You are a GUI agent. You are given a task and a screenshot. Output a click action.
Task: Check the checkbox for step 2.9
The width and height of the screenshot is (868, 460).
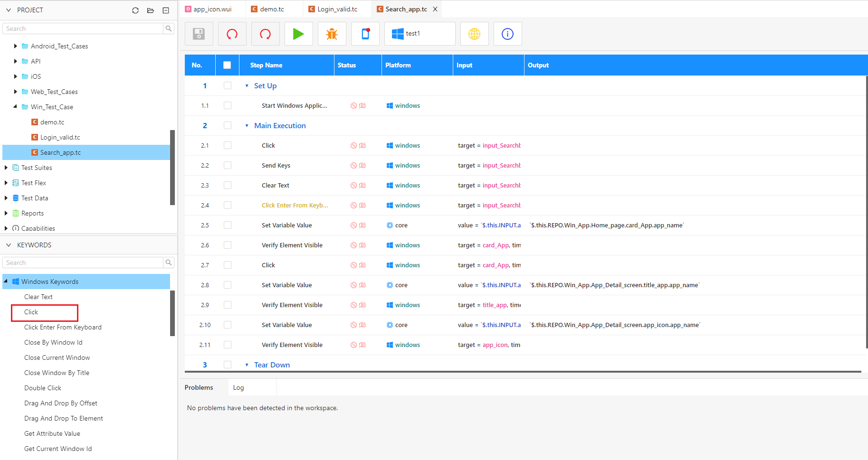click(228, 305)
